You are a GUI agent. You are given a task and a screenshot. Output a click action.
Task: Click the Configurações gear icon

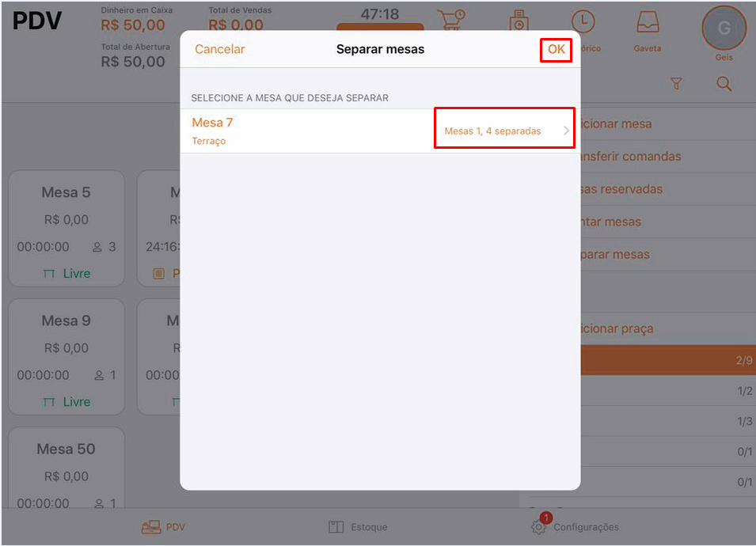pyautogui.click(x=538, y=527)
